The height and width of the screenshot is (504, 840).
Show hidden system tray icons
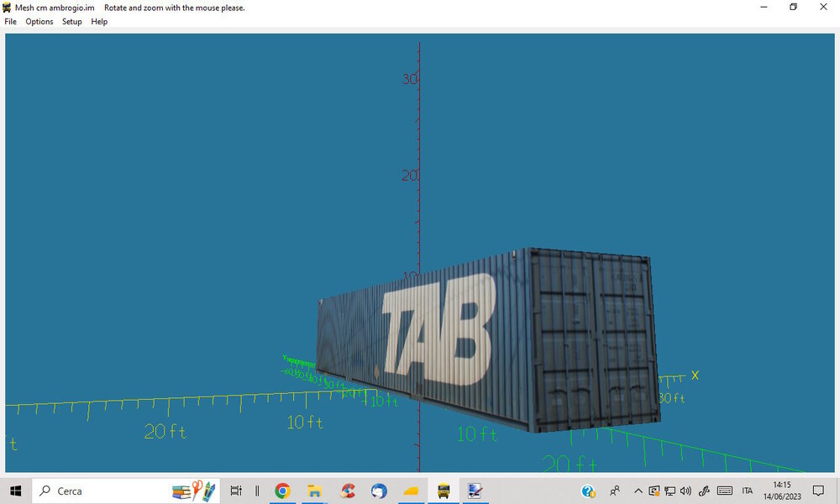tap(638, 491)
